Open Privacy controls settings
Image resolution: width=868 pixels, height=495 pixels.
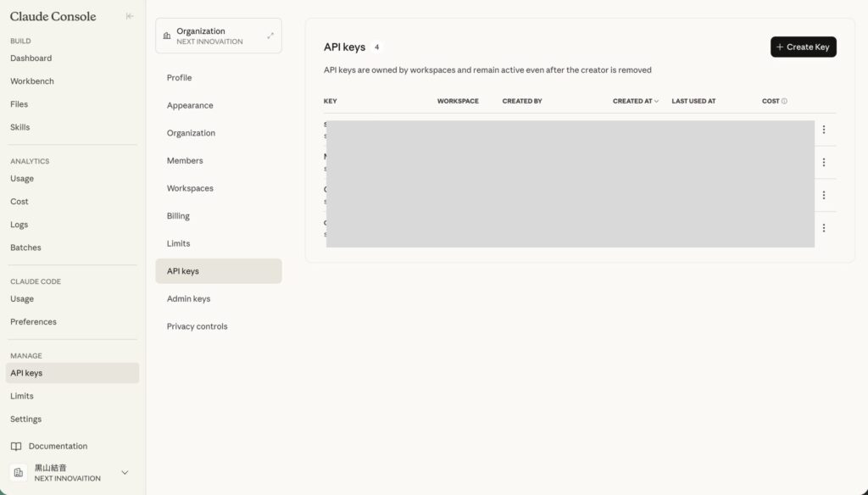click(197, 326)
